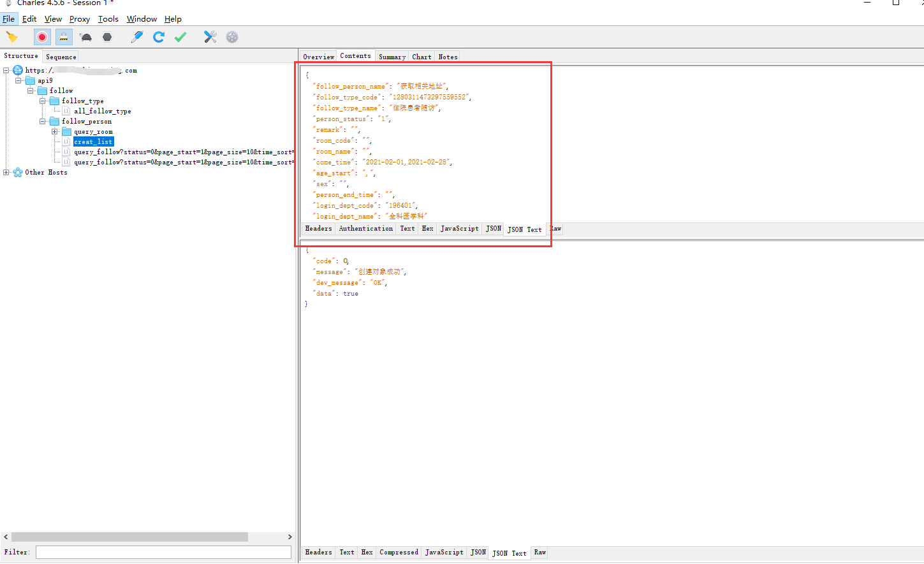The width and height of the screenshot is (924, 564).
Task: Select the creat_list request
Action: (93, 141)
